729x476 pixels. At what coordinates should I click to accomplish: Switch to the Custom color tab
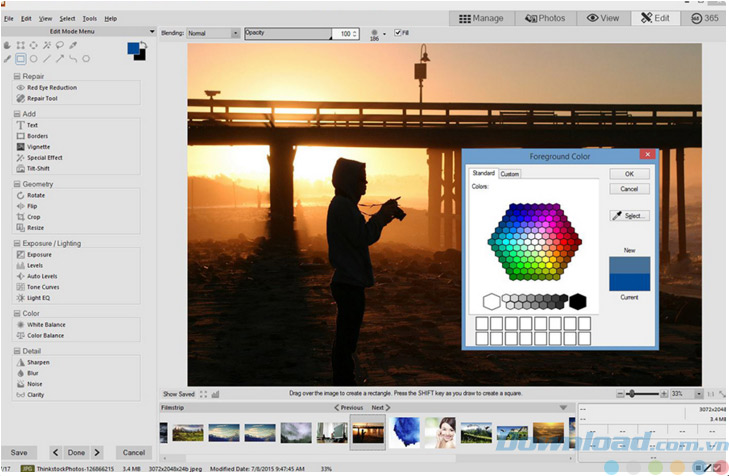(510, 174)
